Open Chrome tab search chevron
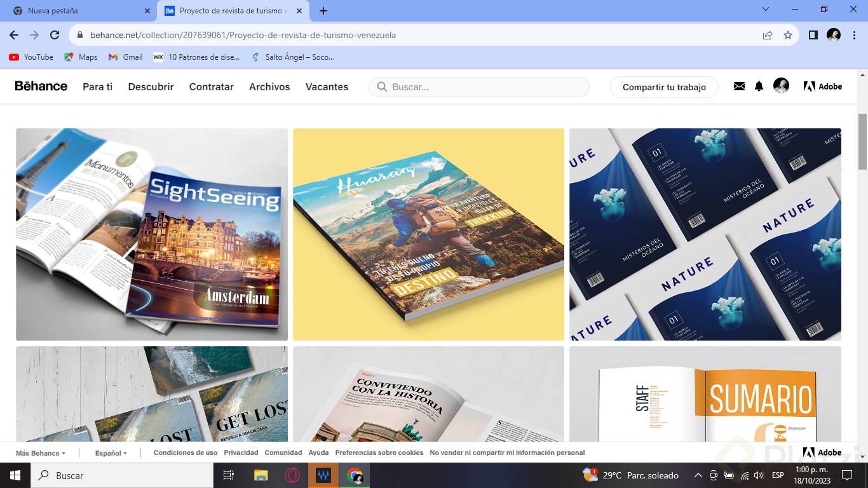The height and width of the screenshot is (488, 868). [x=766, y=10]
